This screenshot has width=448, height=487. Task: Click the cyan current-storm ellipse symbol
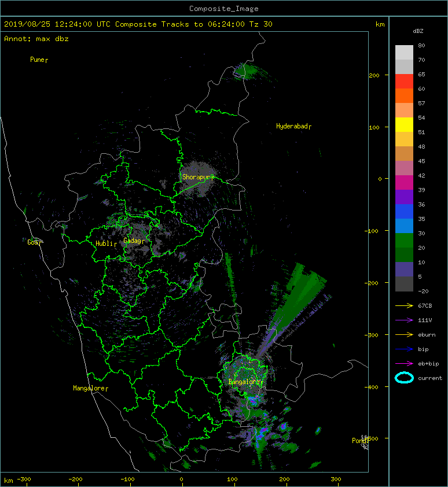[404, 378]
